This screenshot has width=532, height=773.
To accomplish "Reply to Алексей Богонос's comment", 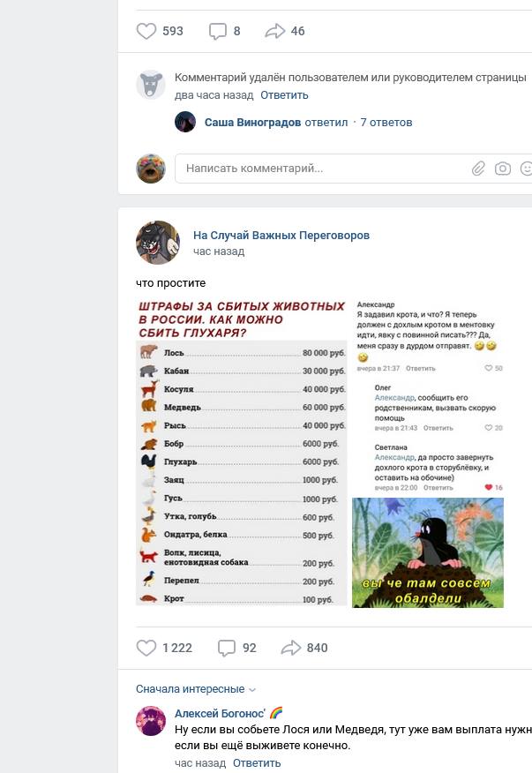I will (257, 763).
